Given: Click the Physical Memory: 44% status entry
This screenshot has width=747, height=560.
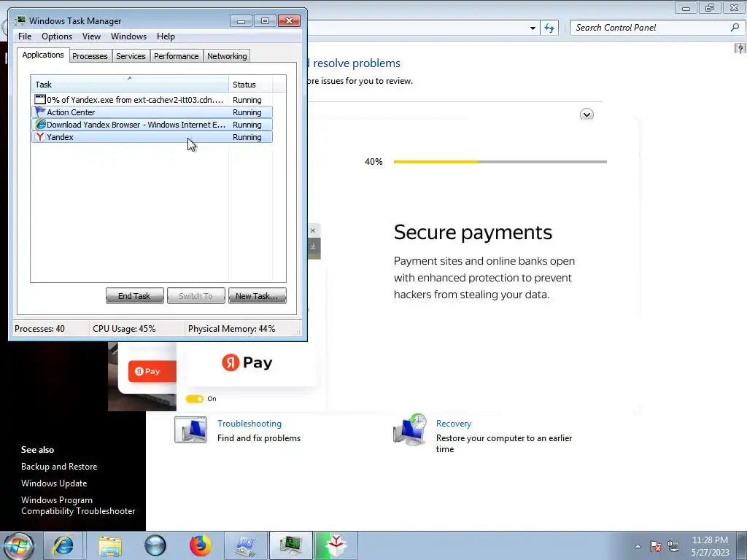Looking at the screenshot, I should 231,329.
